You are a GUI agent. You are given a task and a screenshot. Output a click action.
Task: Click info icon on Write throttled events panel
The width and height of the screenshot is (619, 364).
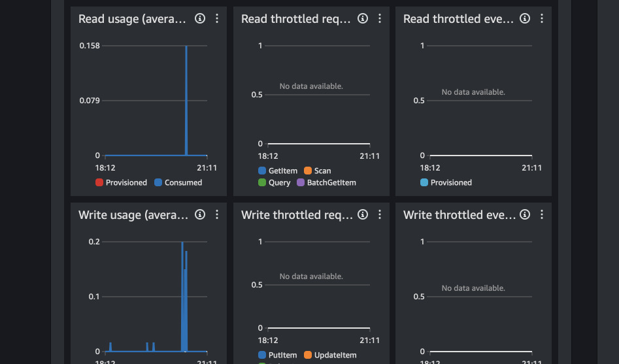point(525,215)
